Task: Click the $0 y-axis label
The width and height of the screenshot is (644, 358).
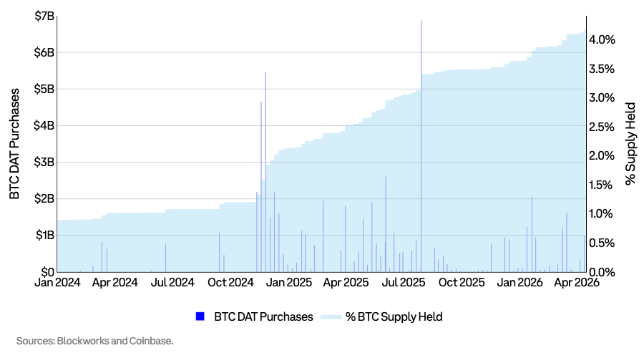Action: point(48,271)
